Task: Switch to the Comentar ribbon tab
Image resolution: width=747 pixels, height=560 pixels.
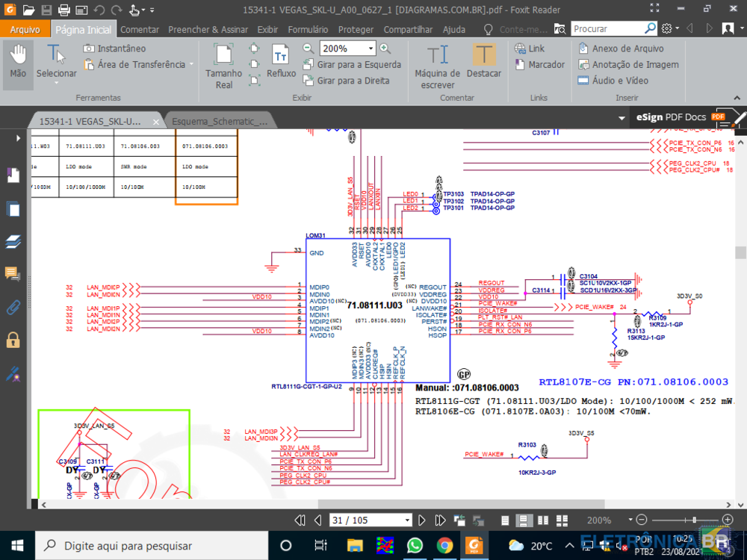Action: [x=139, y=29]
